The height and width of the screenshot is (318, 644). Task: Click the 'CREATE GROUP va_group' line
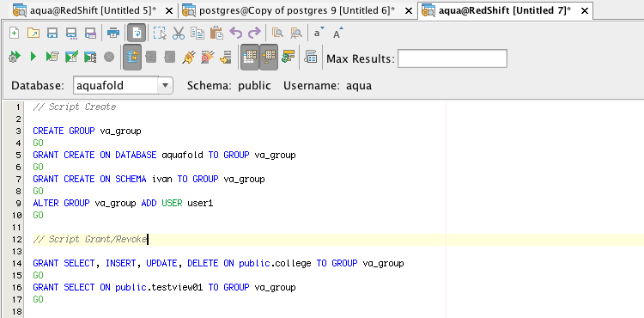point(87,131)
